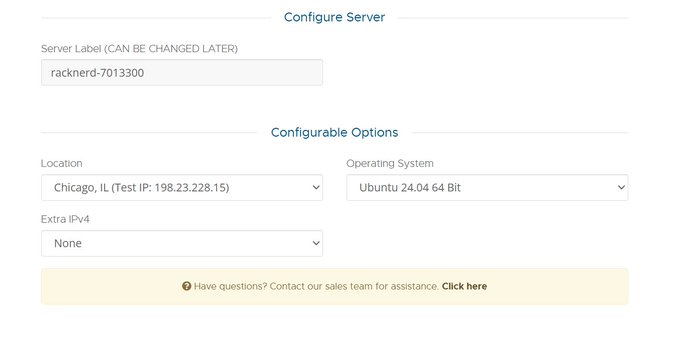
Task: Click the 'Ubuntu 24.04 64 Bit' value
Action: click(410, 187)
